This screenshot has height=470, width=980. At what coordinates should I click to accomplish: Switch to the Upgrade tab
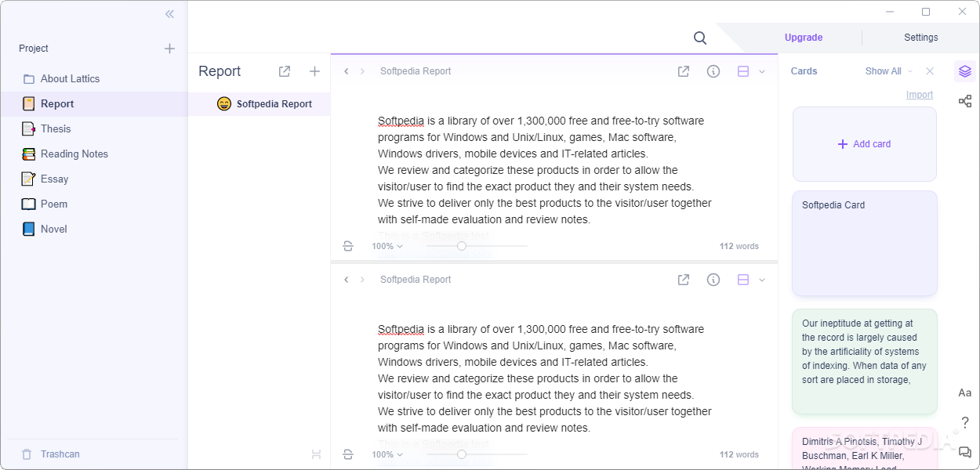tap(804, 38)
